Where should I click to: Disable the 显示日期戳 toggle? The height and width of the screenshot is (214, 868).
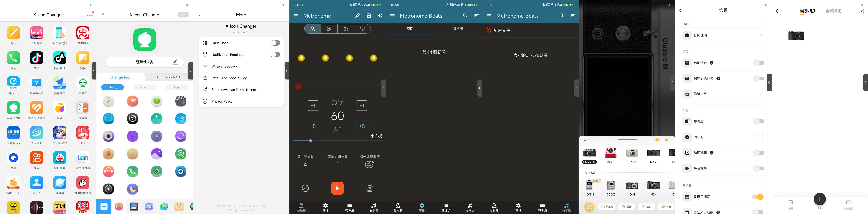(758, 197)
